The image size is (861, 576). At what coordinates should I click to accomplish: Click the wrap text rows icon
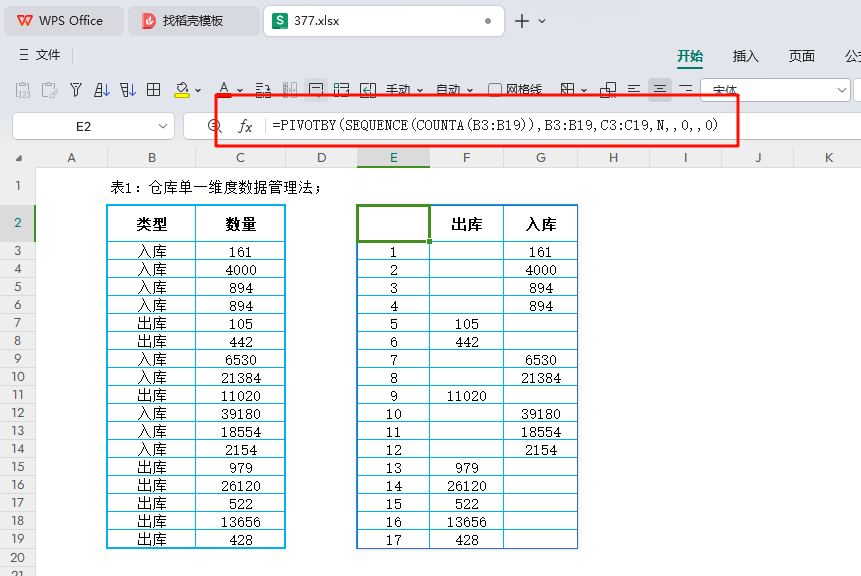tap(263, 90)
